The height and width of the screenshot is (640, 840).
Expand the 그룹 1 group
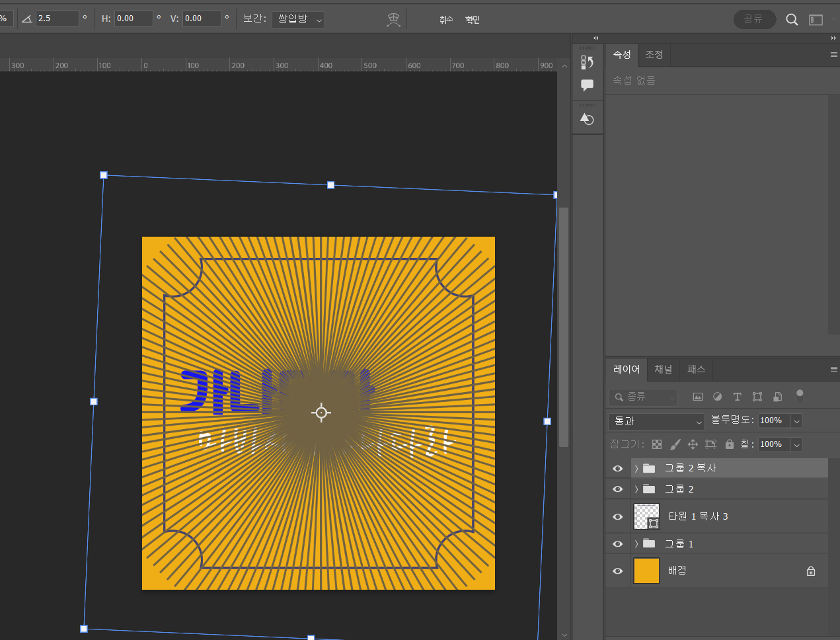[x=636, y=543]
